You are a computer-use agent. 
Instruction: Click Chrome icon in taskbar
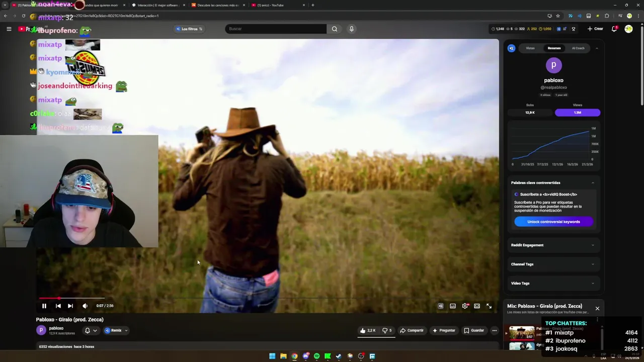click(x=294, y=356)
